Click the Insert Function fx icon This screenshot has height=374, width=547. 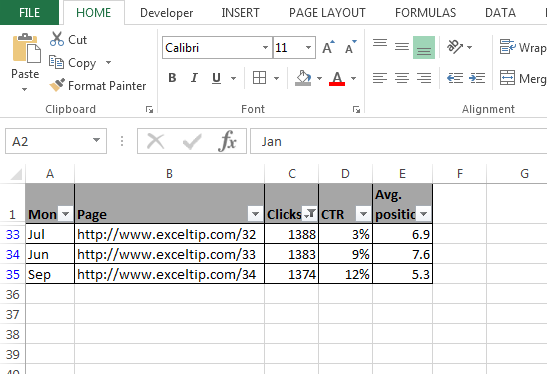click(227, 141)
